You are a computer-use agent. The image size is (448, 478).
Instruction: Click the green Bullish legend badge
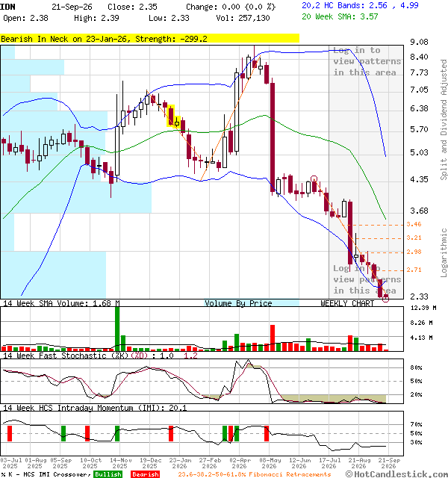coord(108,474)
